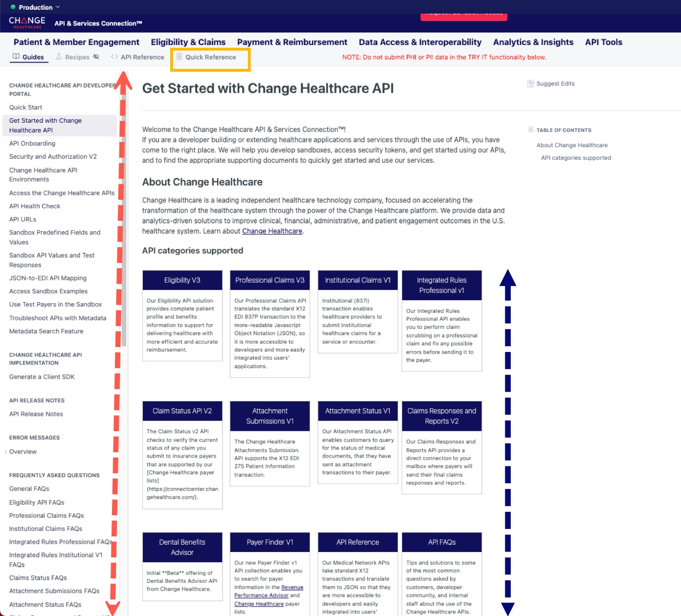
Task: Click the Change Healthcare logo
Action: [27, 22]
